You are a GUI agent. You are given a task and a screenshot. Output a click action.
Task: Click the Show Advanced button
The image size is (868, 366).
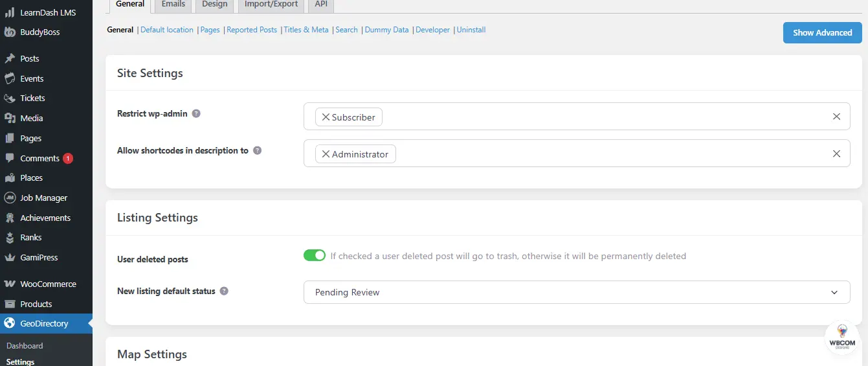click(823, 32)
